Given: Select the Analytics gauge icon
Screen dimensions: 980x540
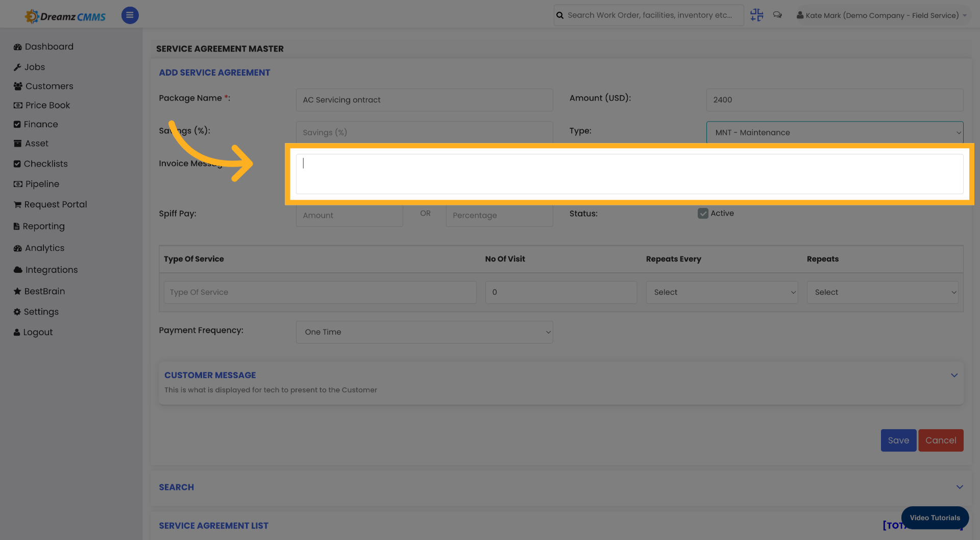Looking at the screenshot, I should 17,248.
